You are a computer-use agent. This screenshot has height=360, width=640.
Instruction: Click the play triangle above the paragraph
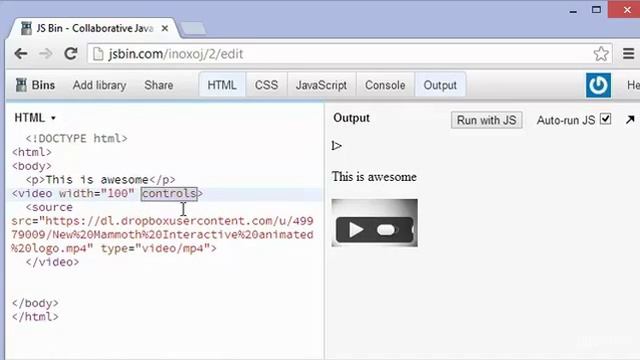pyautogui.click(x=336, y=146)
